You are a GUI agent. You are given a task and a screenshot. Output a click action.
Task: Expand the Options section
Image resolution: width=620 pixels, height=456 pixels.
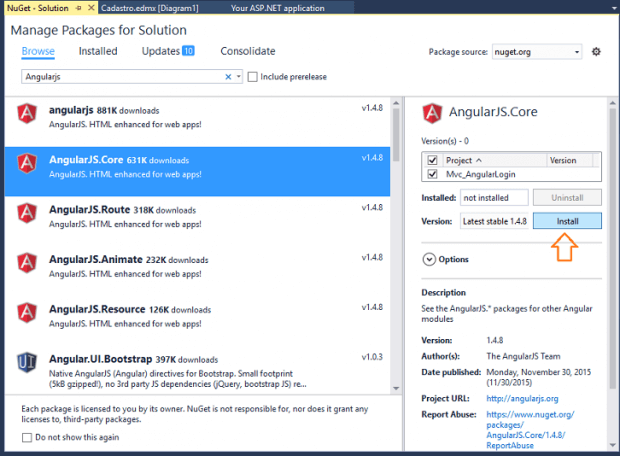(430, 259)
